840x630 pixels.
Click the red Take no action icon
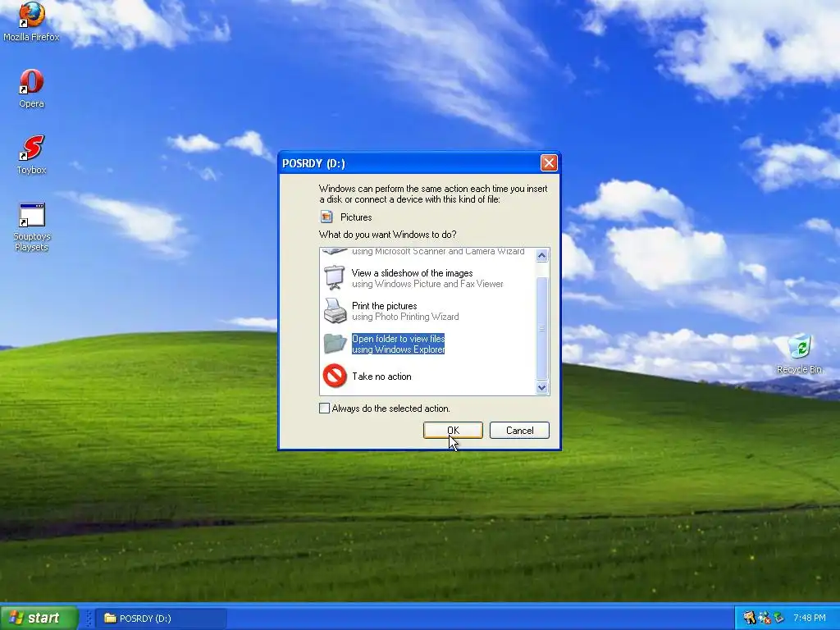tap(335, 376)
